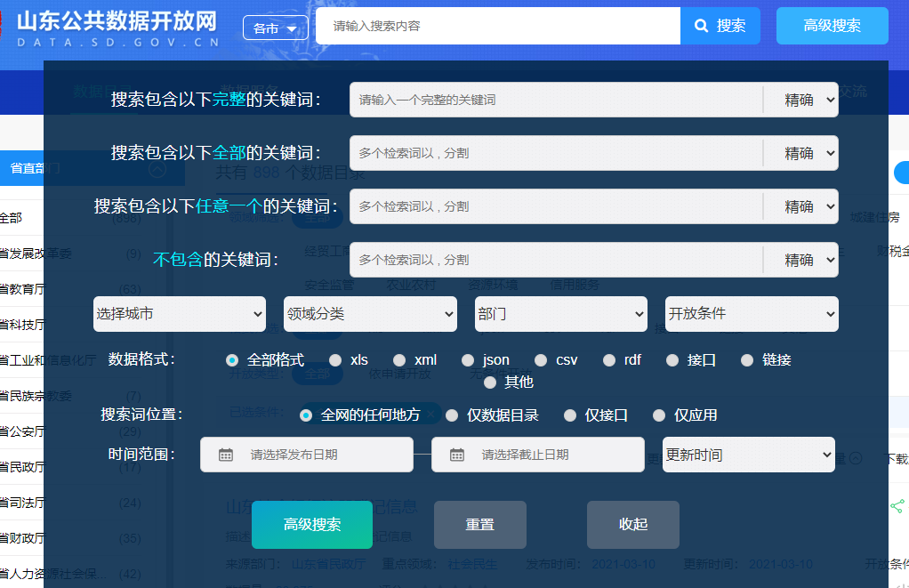The height and width of the screenshot is (588, 909).
Task: Click the magnifier search button in header
Action: point(720,26)
